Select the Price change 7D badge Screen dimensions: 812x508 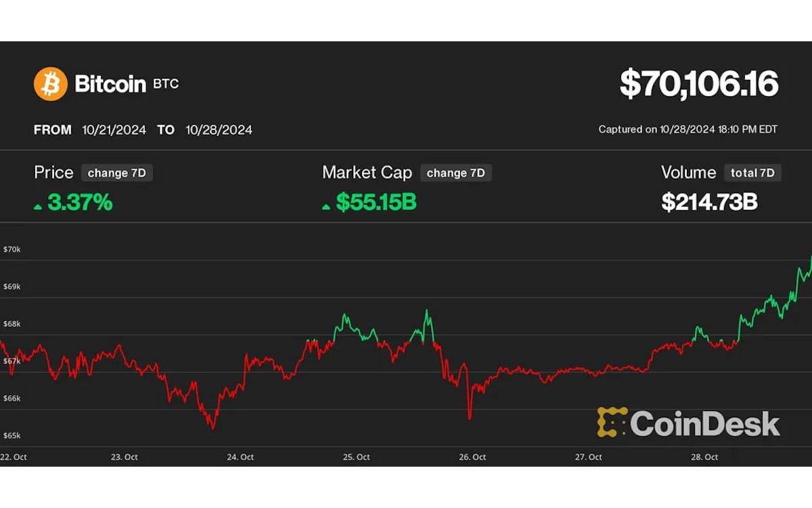[x=117, y=173]
